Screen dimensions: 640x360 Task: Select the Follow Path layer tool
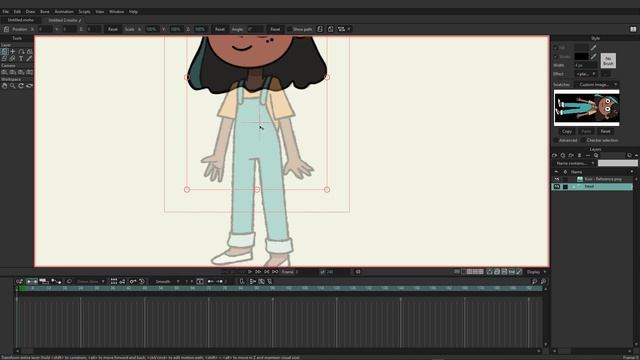(x=21, y=51)
